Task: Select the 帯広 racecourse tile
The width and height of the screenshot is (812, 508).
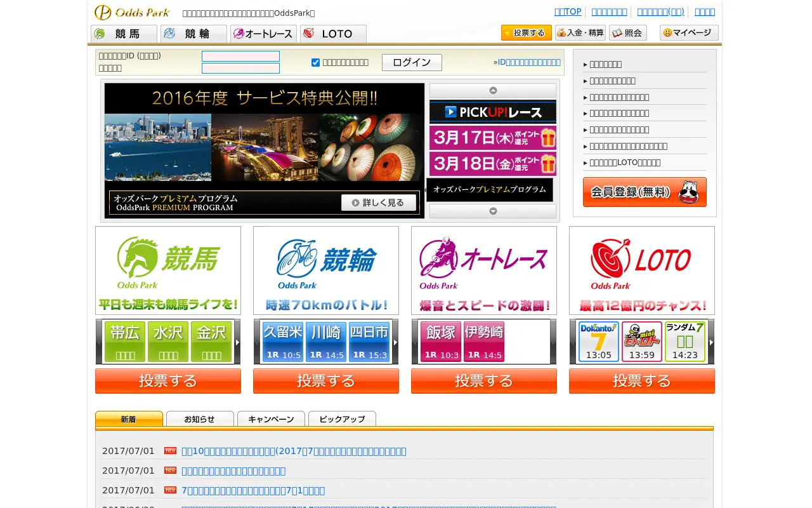Action: pos(125,342)
